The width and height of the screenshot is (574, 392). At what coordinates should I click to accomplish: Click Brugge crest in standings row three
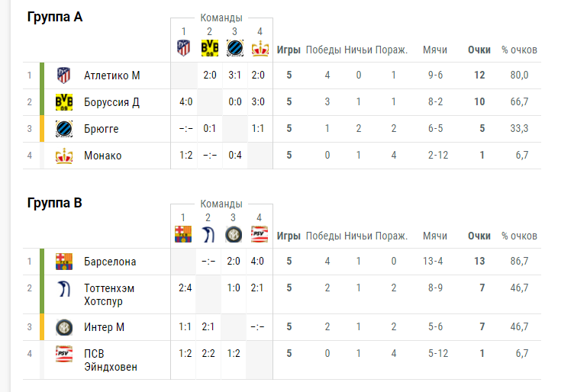point(63,129)
